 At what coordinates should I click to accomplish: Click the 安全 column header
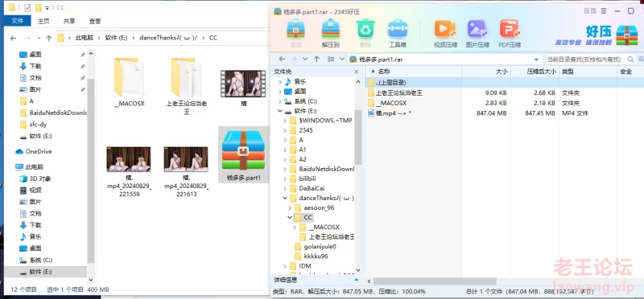(630, 72)
